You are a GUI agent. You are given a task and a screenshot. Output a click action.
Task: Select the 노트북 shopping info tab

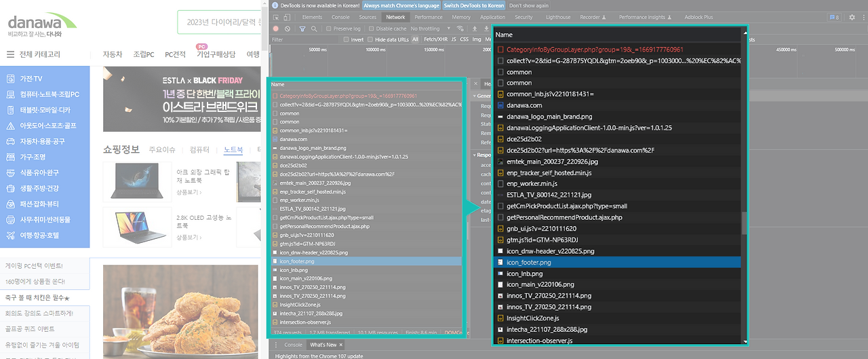pos(234,149)
